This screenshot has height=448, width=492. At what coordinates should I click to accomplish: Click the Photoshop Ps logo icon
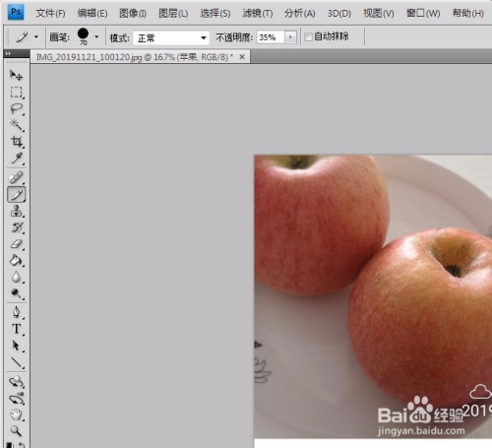(16, 13)
